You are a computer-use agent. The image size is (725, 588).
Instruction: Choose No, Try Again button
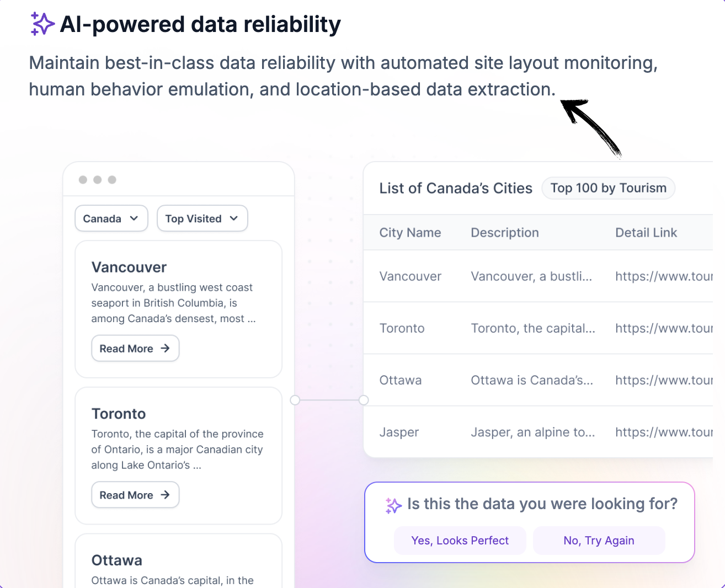click(x=599, y=541)
